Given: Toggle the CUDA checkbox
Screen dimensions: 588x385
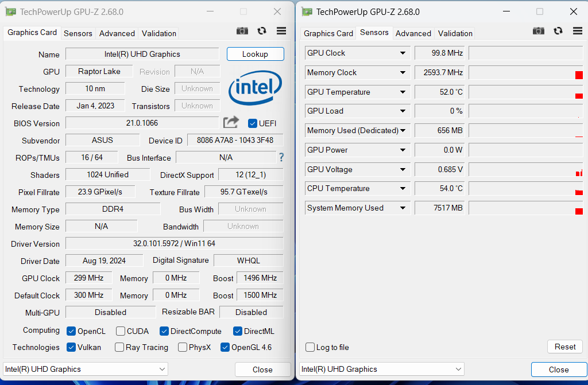Looking at the screenshot, I should tap(121, 331).
